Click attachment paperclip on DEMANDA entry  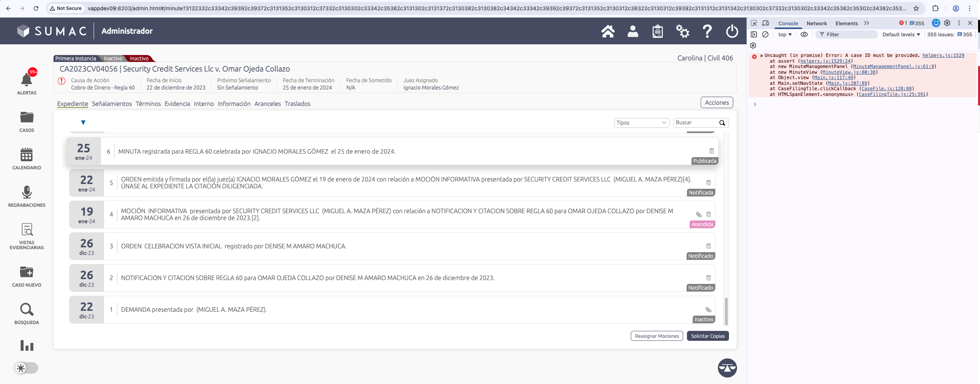click(708, 309)
